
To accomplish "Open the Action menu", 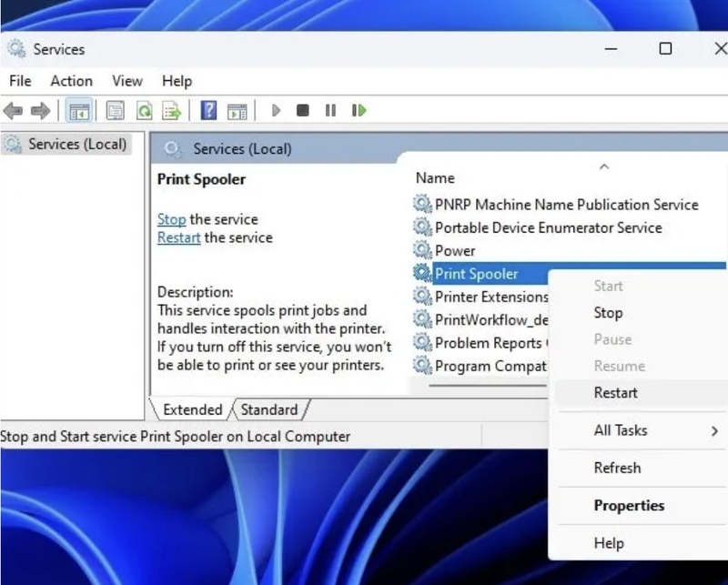I will coord(72,81).
